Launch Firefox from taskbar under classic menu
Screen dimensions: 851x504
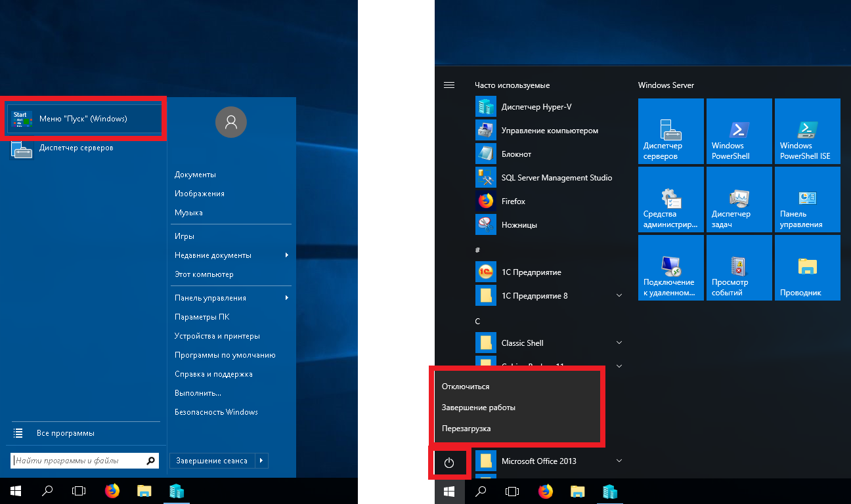[112, 491]
